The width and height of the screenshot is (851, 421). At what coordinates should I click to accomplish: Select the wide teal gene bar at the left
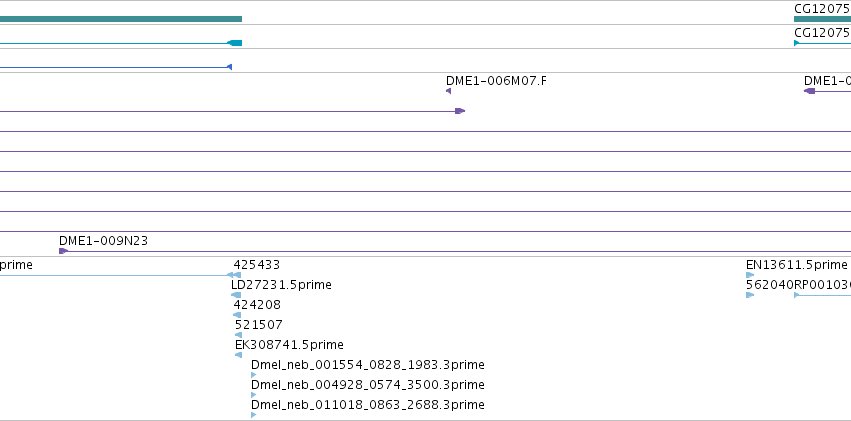(120, 19)
